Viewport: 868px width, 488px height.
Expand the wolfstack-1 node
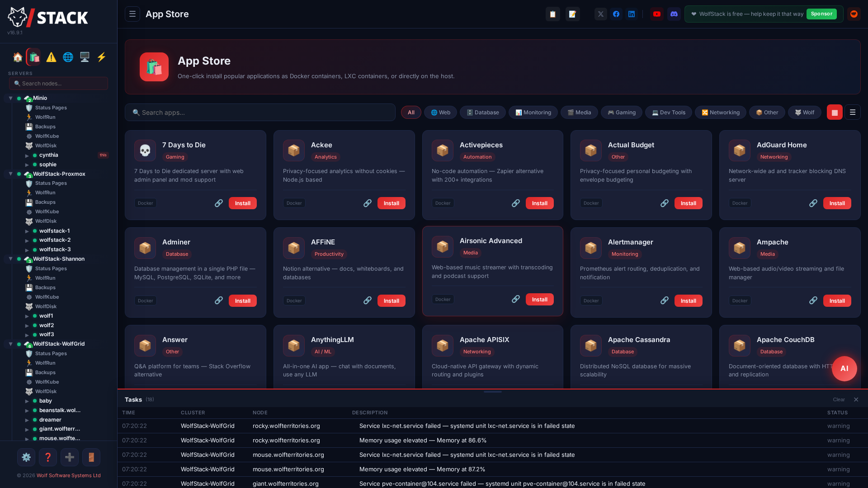tap(27, 231)
